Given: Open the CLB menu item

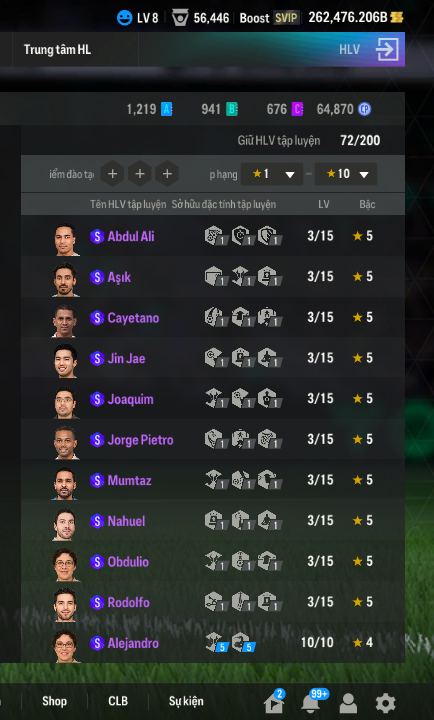Looking at the screenshot, I should point(118,701).
